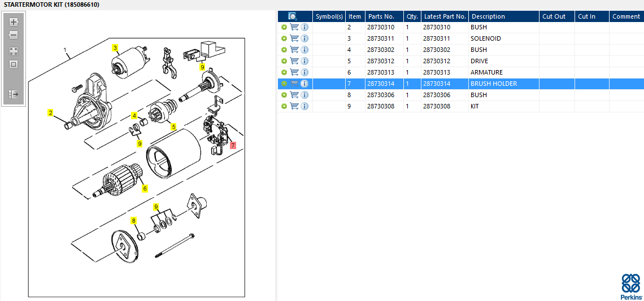Click the Comment column header
The width and height of the screenshot is (644, 301).
point(626,16)
